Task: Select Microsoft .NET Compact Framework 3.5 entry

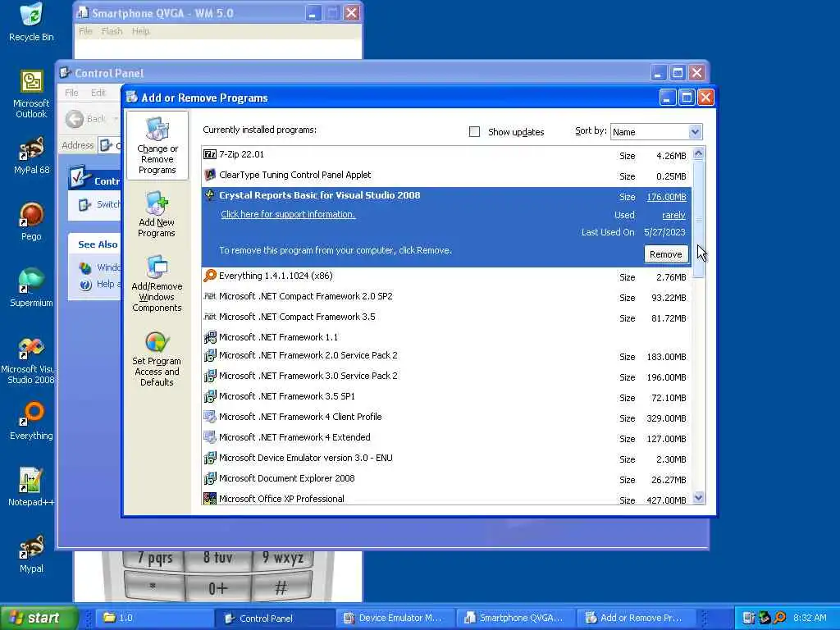Action: 447,317
